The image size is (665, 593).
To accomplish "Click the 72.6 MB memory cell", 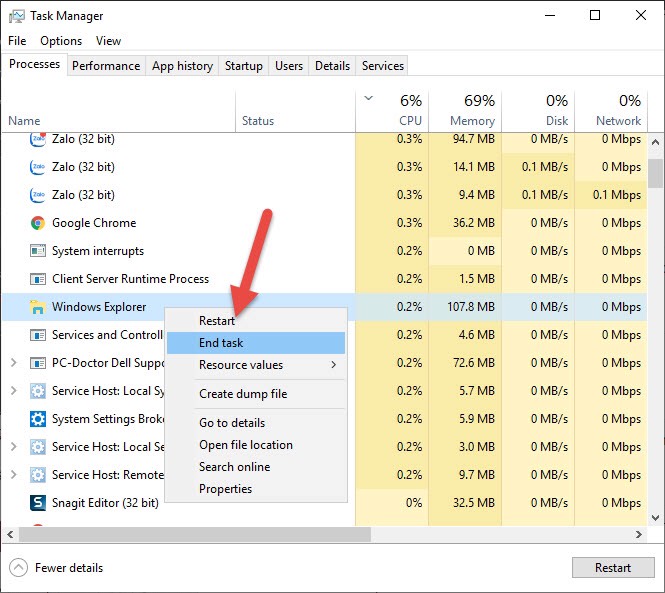I will point(465,363).
